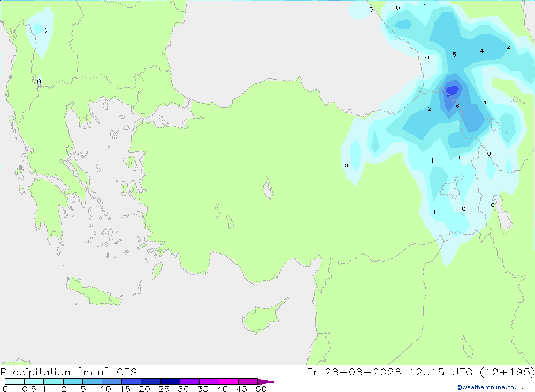
Task: Click the "50" legend scale label
Action: point(261,389)
